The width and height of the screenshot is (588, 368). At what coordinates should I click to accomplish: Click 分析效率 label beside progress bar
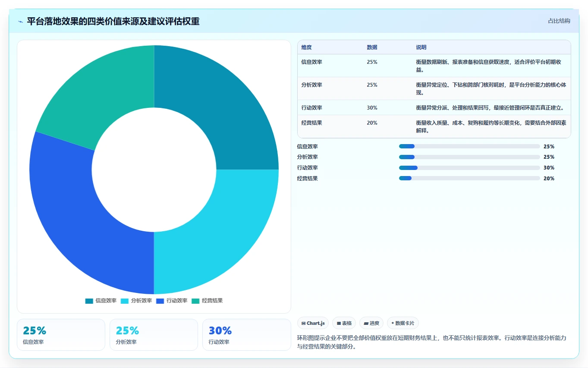[308, 157]
